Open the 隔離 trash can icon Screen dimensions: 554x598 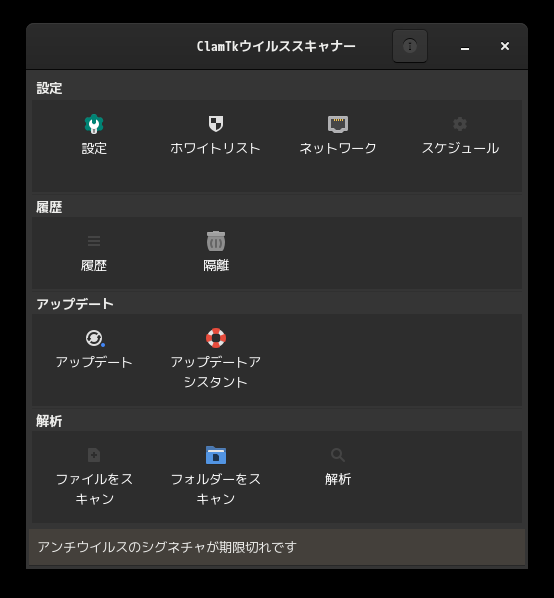216,241
